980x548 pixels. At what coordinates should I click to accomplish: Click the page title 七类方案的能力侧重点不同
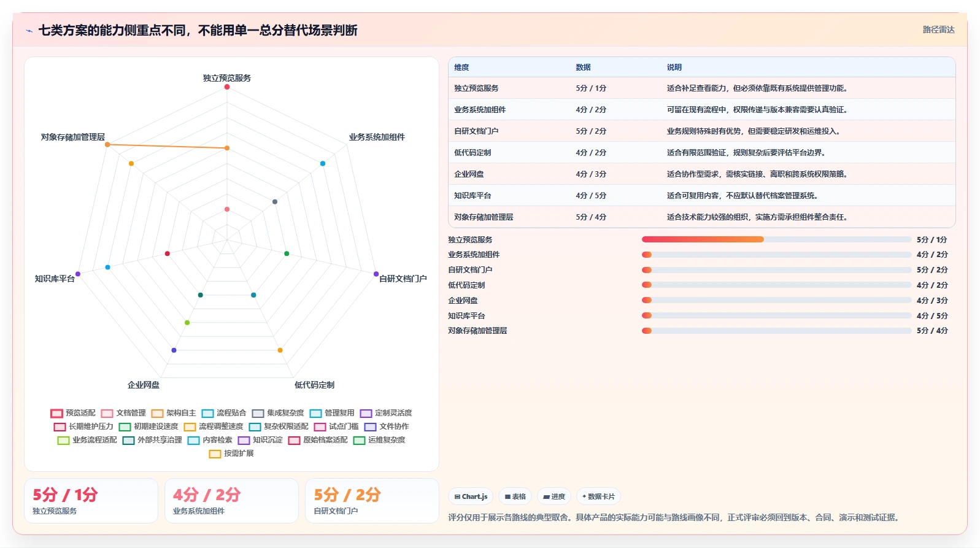tap(198, 31)
